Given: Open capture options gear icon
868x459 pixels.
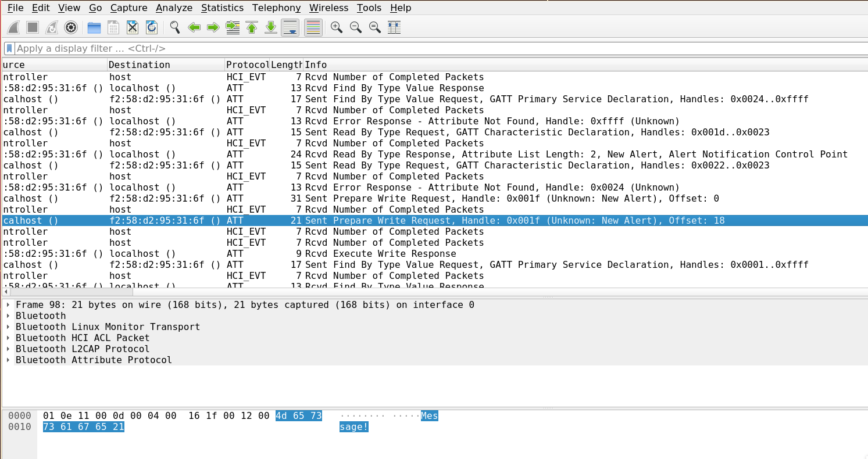Looking at the screenshot, I should pyautogui.click(x=71, y=27).
